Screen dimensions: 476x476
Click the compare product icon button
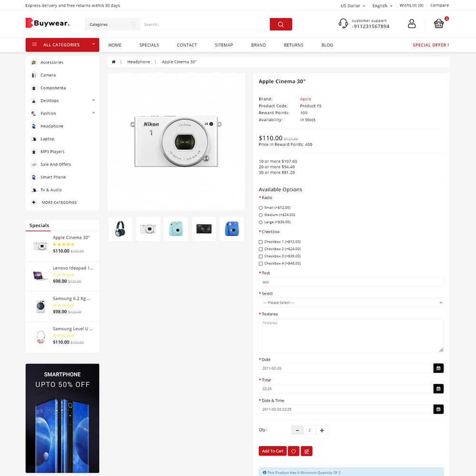307,451
